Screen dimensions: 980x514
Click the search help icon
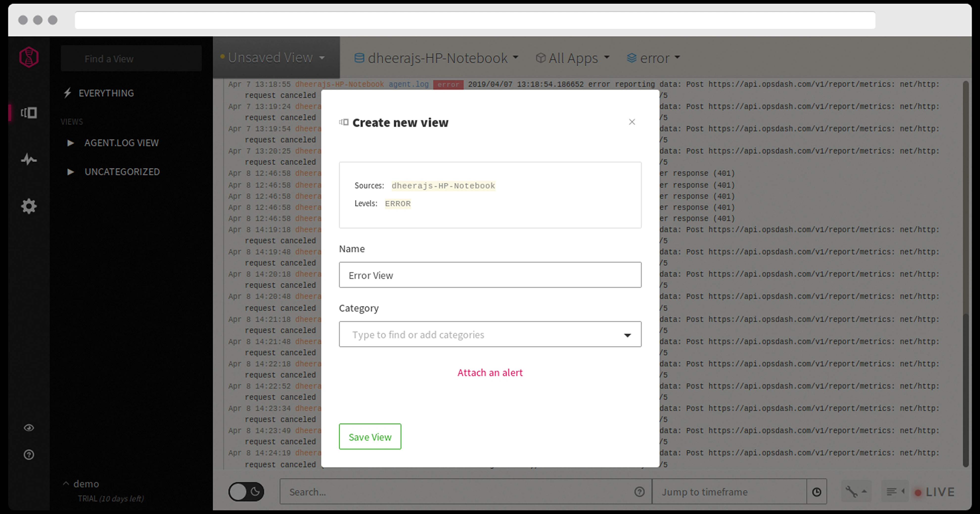tap(639, 492)
